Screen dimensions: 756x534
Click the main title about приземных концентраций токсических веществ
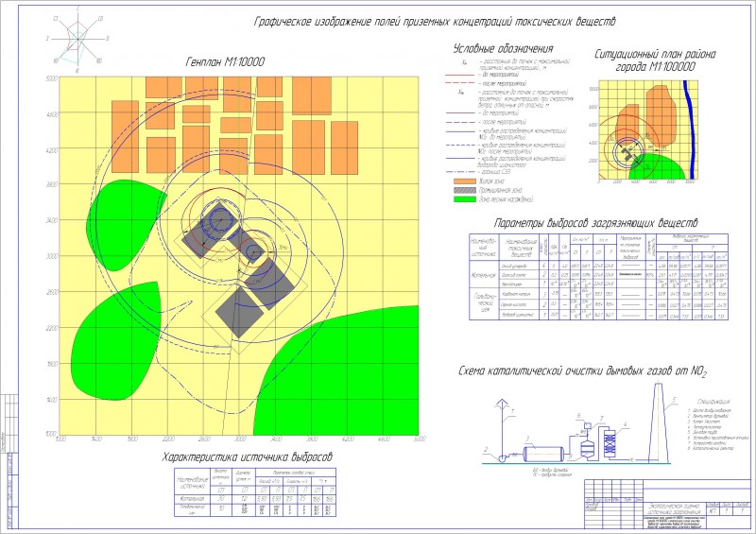[435, 22]
